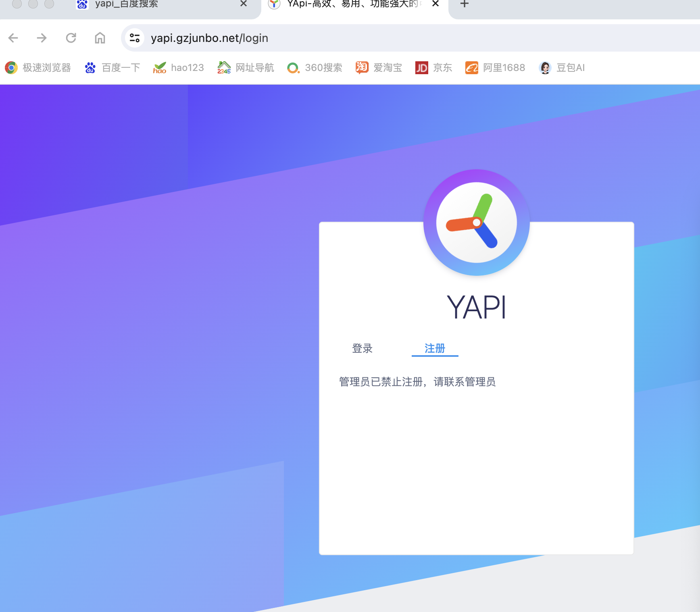
Task: Open the 百度一下 bookmark
Action: [x=112, y=67]
